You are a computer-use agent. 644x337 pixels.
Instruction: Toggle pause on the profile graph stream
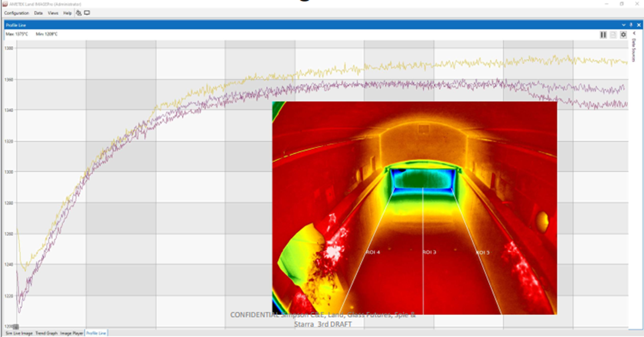603,34
